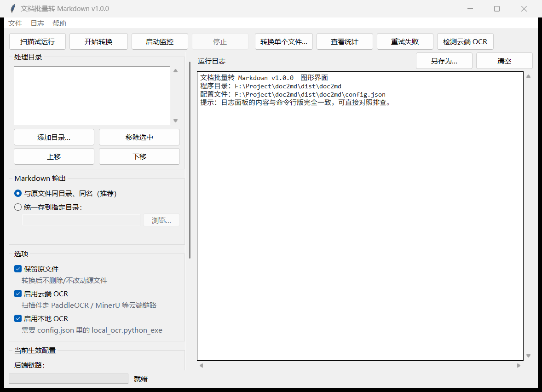Image resolution: width=542 pixels, height=392 pixels.
Task: Toggle the 启用本地 OCR checkbox
Action: [x=41, y=318]
